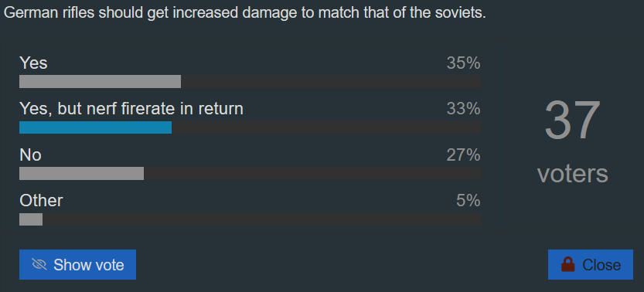Viewport: 644px width, 292px height.
Task: Click the empty dark track of the Other bar
Action: tap(261, 219)
